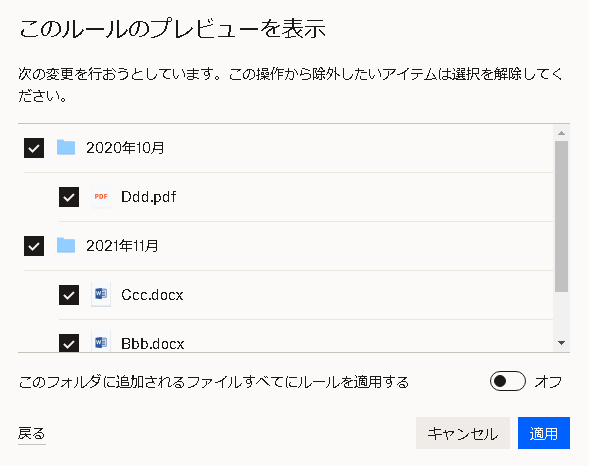The height and width of the screenshot is (466, 589).
Task: Uncheck the Ccc.docx checkbox
Action: pos(69,295)
